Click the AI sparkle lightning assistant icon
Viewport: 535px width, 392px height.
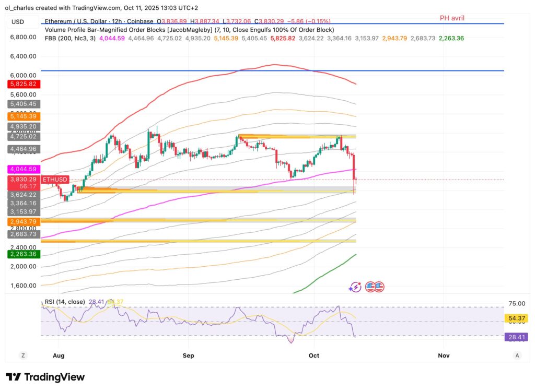click(355, 287)
